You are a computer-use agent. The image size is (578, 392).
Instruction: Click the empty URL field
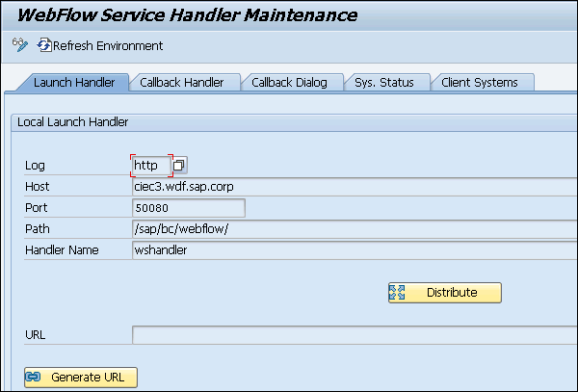[x=355, y=335]
